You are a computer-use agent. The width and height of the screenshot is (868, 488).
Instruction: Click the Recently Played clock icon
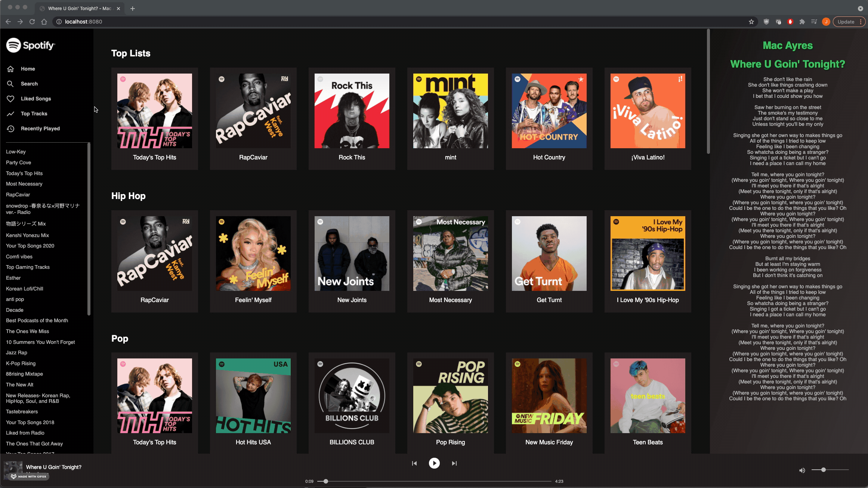pos(10,129)
